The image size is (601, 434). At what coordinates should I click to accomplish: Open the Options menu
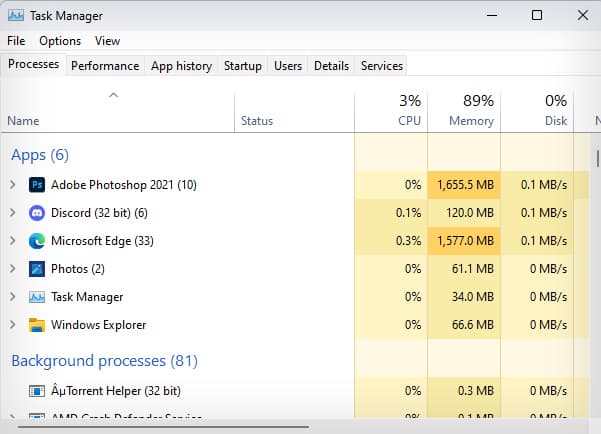60,41
